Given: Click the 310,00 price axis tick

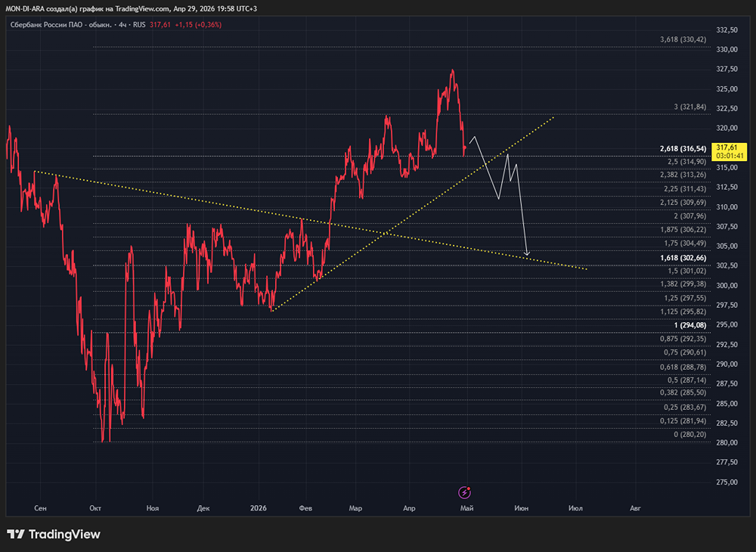Looking at the screenshot, I should click(x=727, y=207).
